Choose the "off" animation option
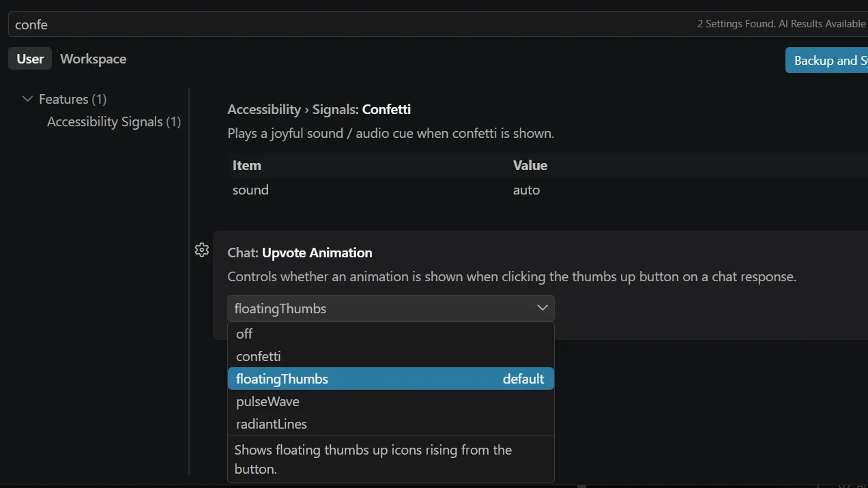This screenshot has width=868, height=488. pos(390,334)
